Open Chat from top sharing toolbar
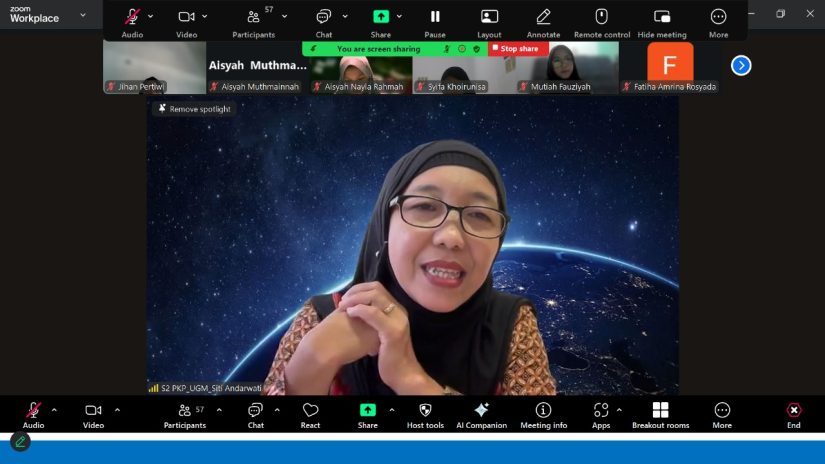The width and height of the screenshot is (825, 464). [x=324, y=23]
